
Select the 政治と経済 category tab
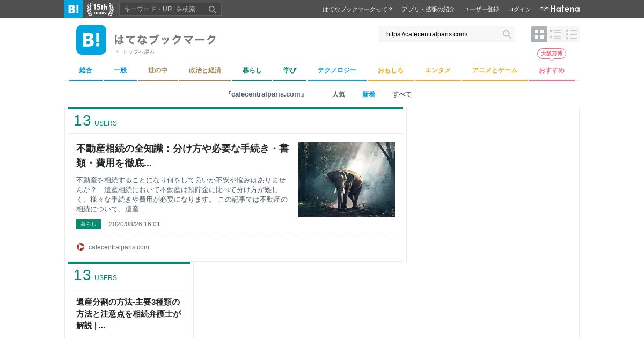205,70
